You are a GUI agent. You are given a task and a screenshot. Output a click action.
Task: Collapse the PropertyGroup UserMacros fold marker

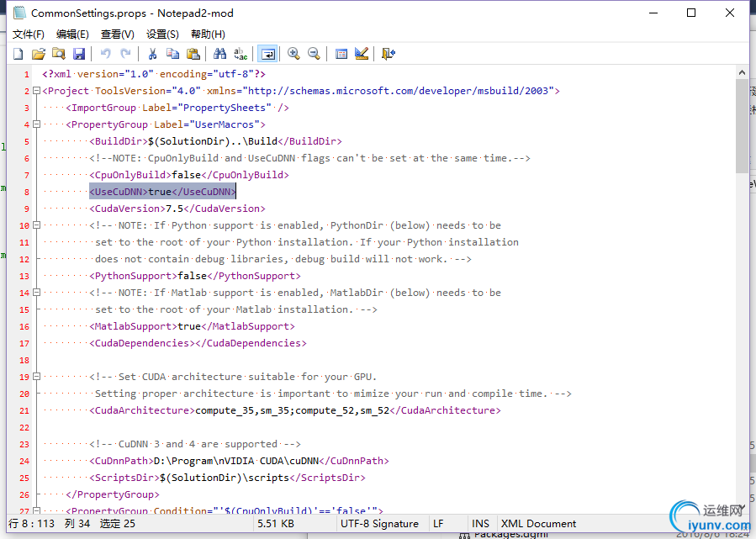coord(36,124)
